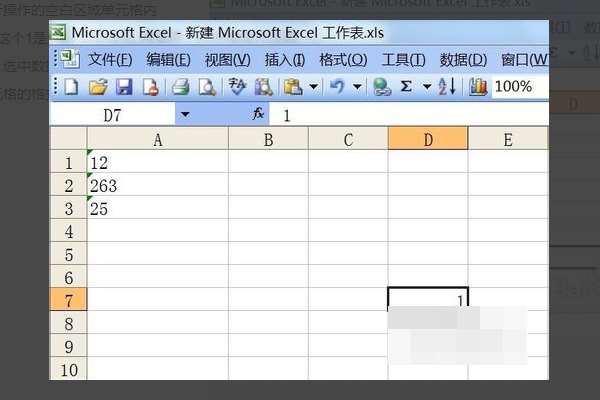Open the 工具(T) menu
This screenshot has height=400, width=600.
[404, 60]
